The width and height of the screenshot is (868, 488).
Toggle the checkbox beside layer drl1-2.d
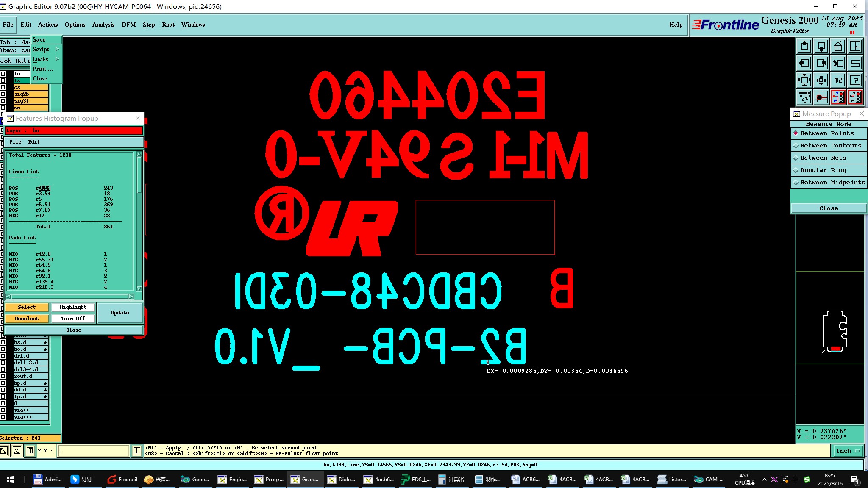[x=3, y=363]
